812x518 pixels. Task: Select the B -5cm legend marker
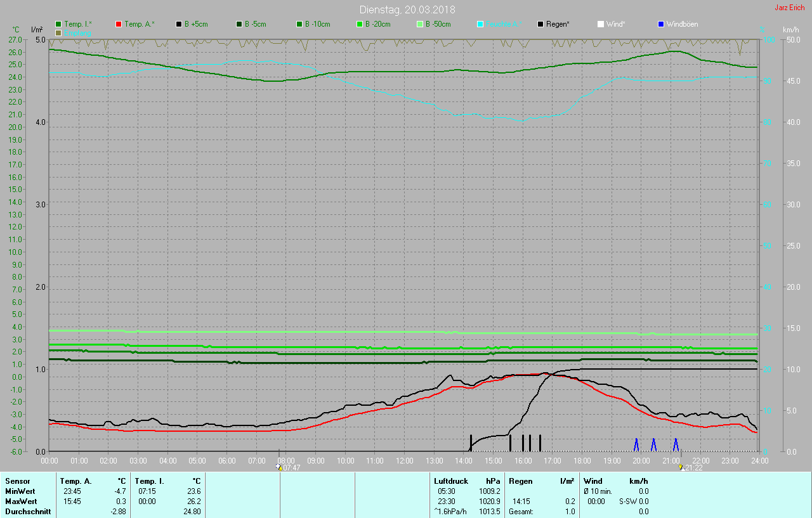click(240, 24)
